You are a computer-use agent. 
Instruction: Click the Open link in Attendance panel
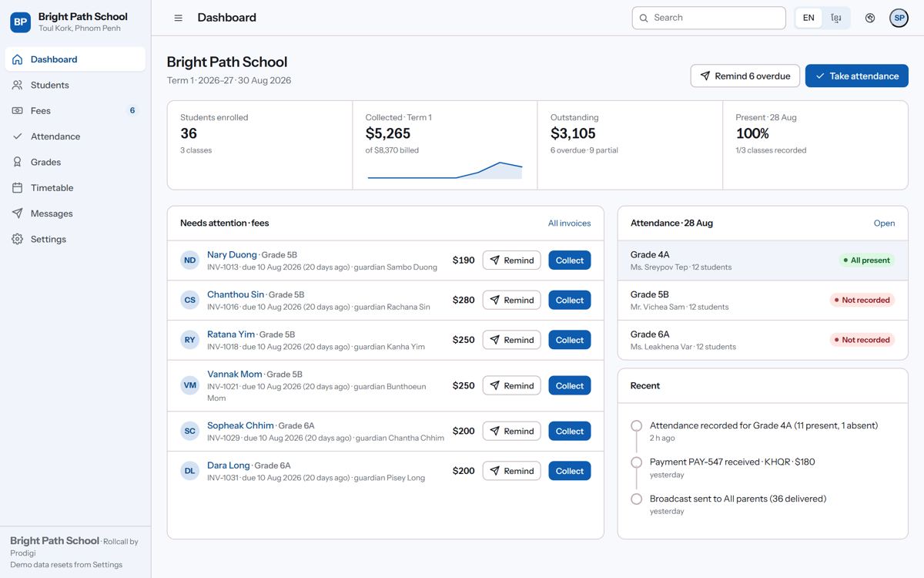tap(884, 223)
